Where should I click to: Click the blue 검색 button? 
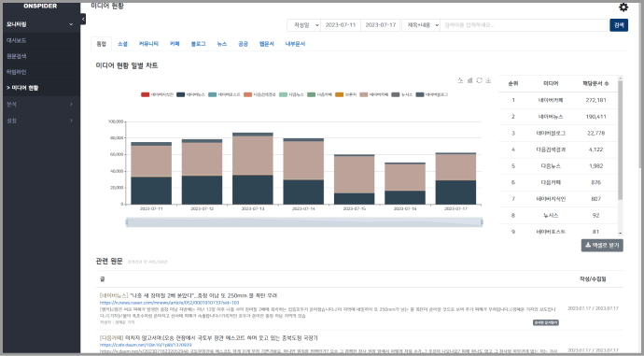click(x=619, y=25)
